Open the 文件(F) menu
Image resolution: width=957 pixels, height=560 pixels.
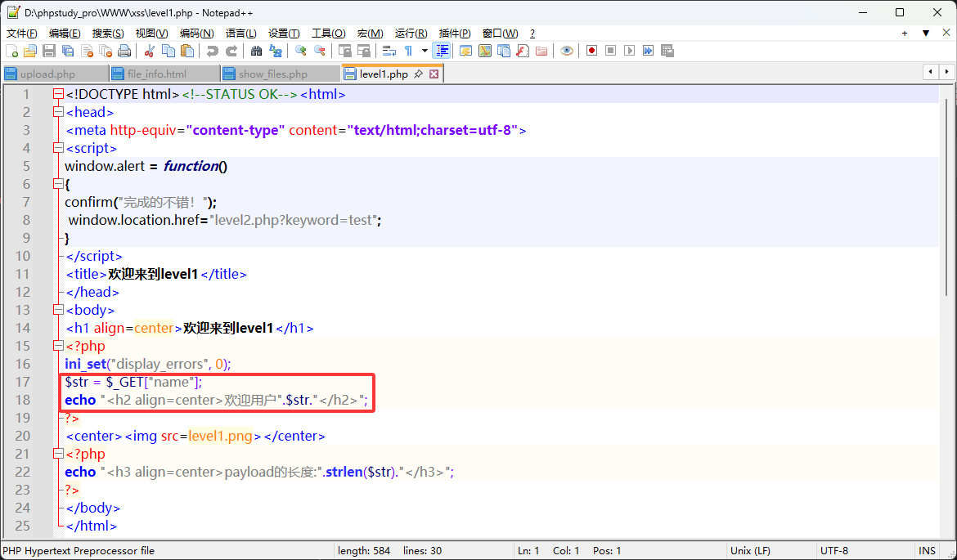click(x=21, y=33)
